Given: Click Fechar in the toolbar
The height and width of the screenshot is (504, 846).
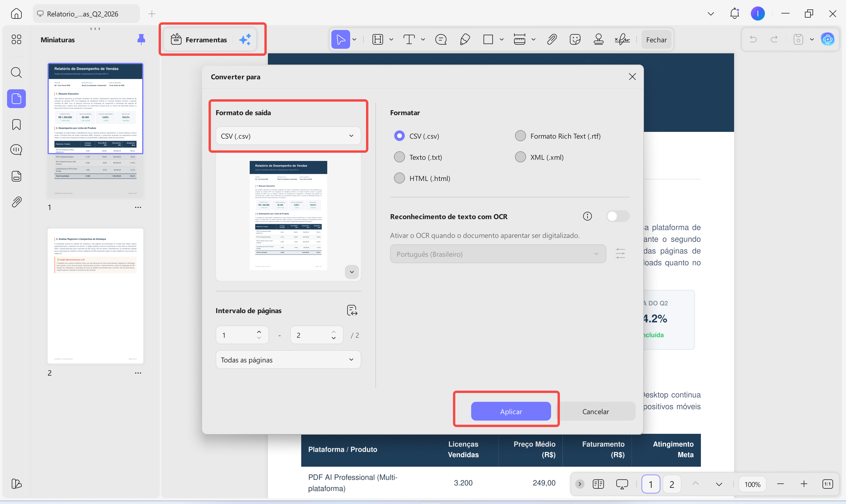Looking at the screenshot, I should [656, 39].
